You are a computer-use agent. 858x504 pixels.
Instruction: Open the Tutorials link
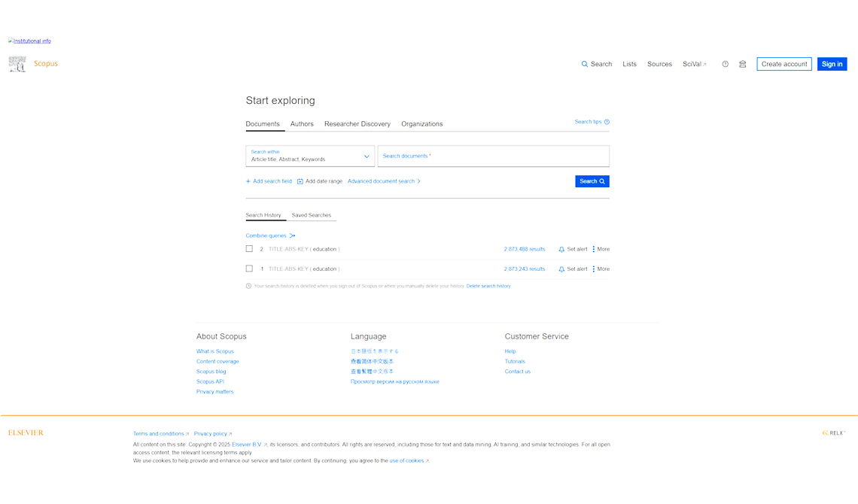pos(515,361)
